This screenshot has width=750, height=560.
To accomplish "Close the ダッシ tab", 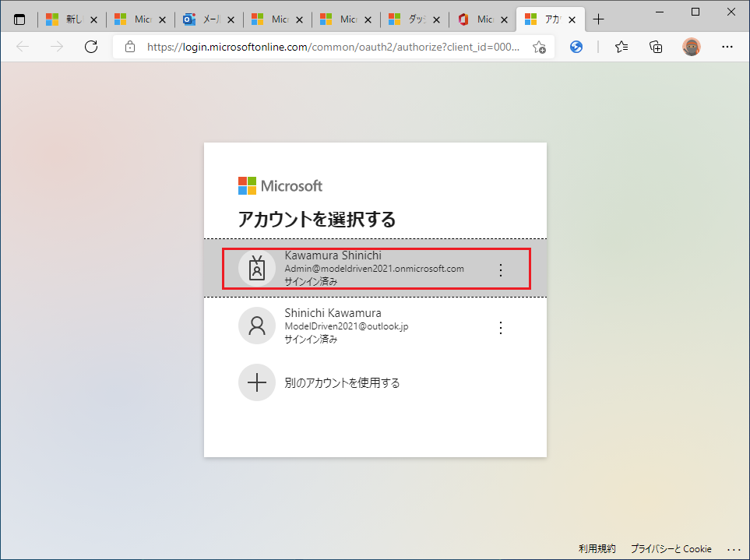I will [x=436, y=19].
